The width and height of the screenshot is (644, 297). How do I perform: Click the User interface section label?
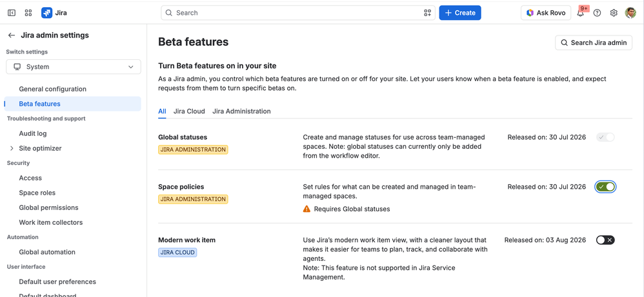(x=26, y=267)
